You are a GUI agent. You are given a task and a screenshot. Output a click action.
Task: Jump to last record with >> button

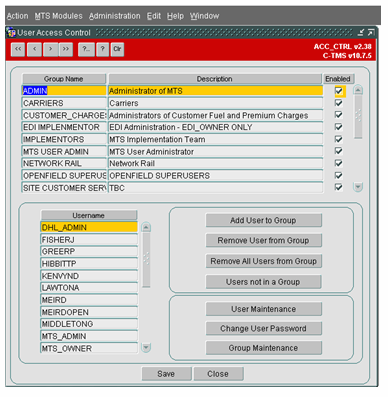point(66,49)
